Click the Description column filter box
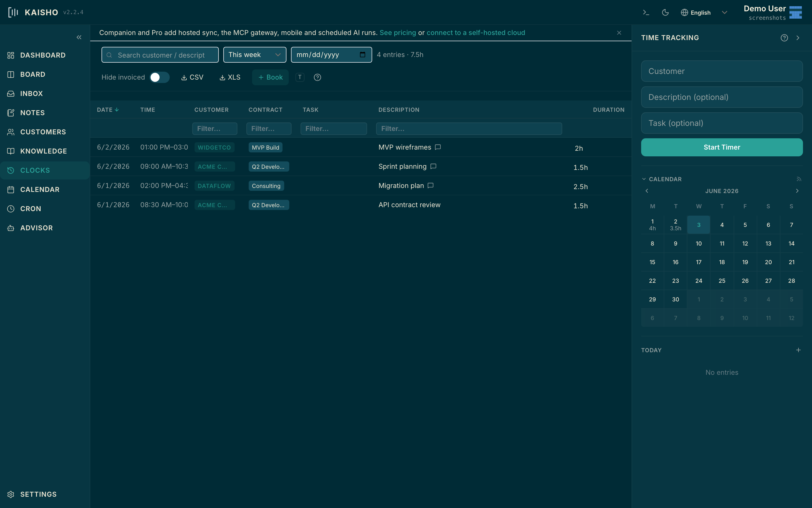 point(469,129)
